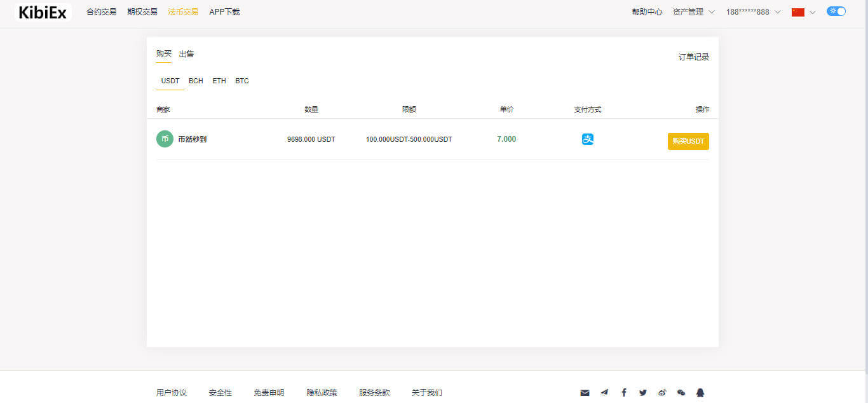Click the Alipay payment method icon

pyautogui.click(x=588, y=139)
